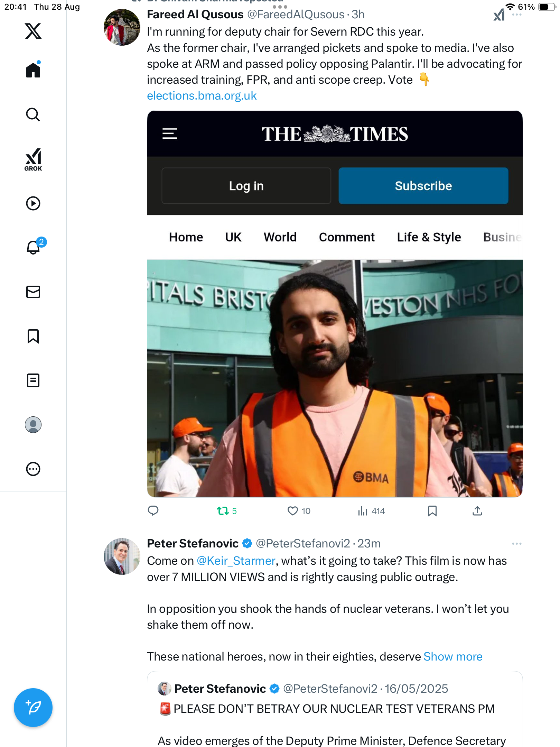Viewport: 560px width, 747px height.
Task: Tap the compose post button
Action: (x=33, y=708)
